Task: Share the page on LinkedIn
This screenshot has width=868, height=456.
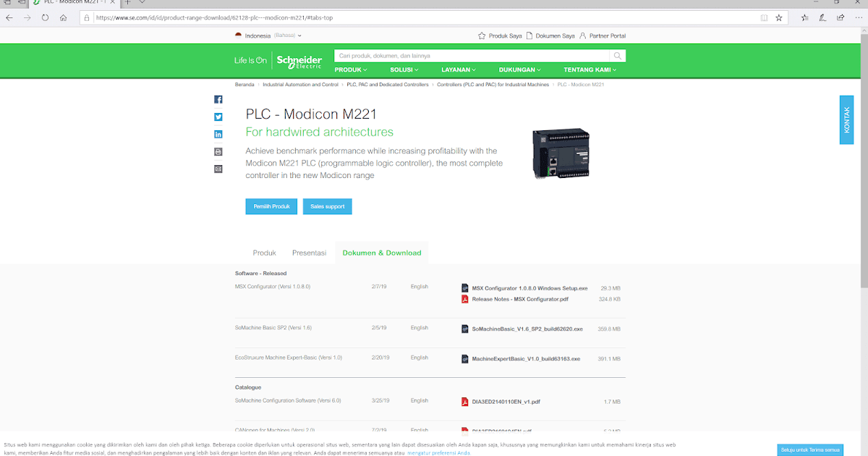Action: coord(218,134)
